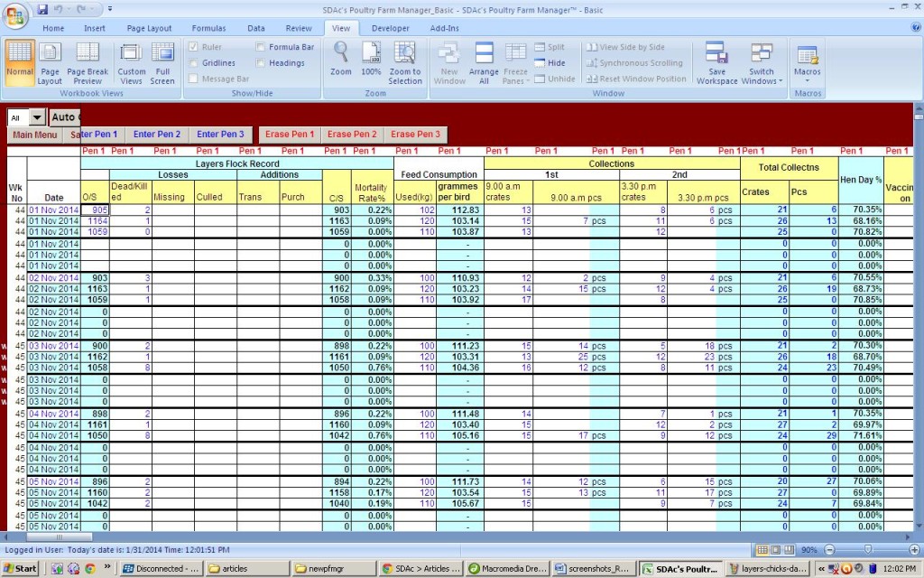Click the zoom slider handle in the status bar

(x=868, y=550)
